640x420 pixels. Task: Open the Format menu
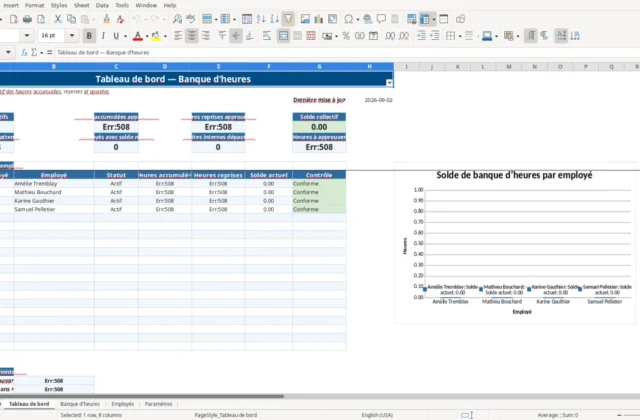click(34, 5)
